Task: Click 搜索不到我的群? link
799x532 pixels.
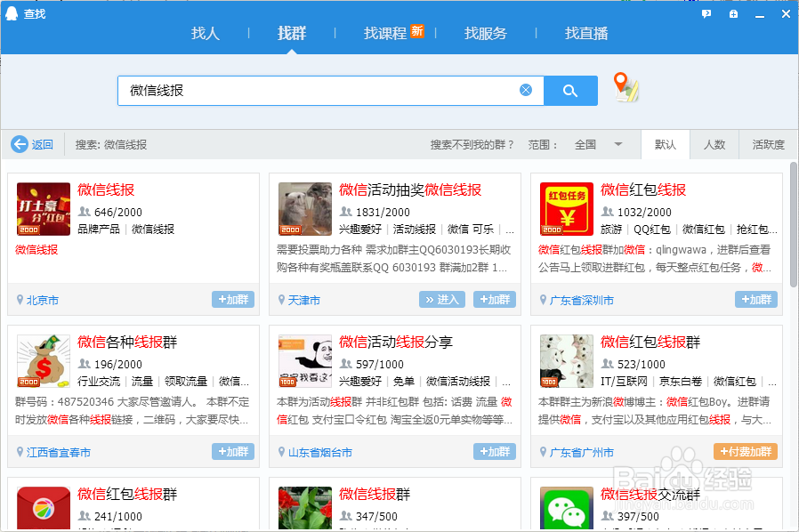Action: point(472,145)
